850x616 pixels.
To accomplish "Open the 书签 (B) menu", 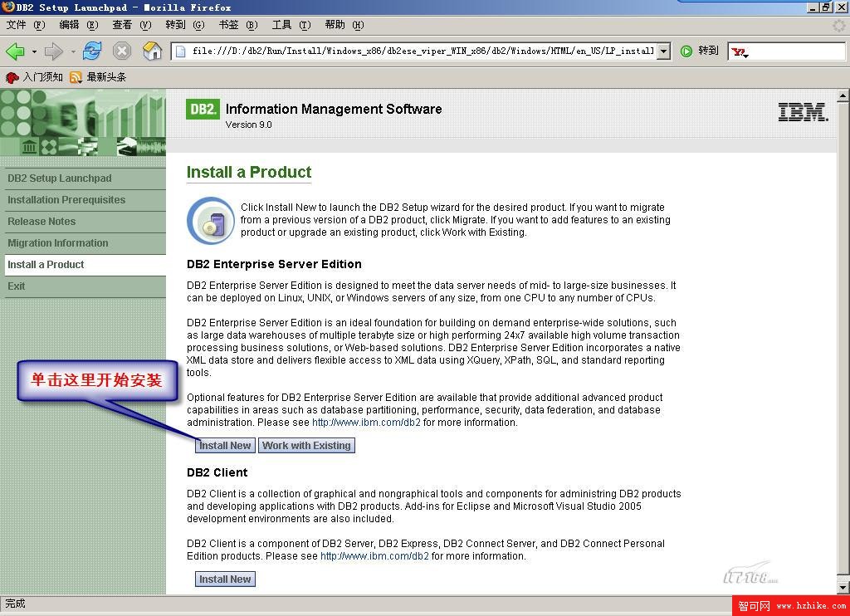I will tap(238, 25).
